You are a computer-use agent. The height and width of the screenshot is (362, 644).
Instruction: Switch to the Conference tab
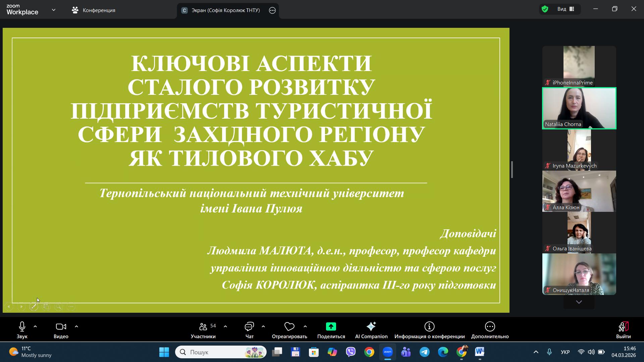[x=94, y=10]
